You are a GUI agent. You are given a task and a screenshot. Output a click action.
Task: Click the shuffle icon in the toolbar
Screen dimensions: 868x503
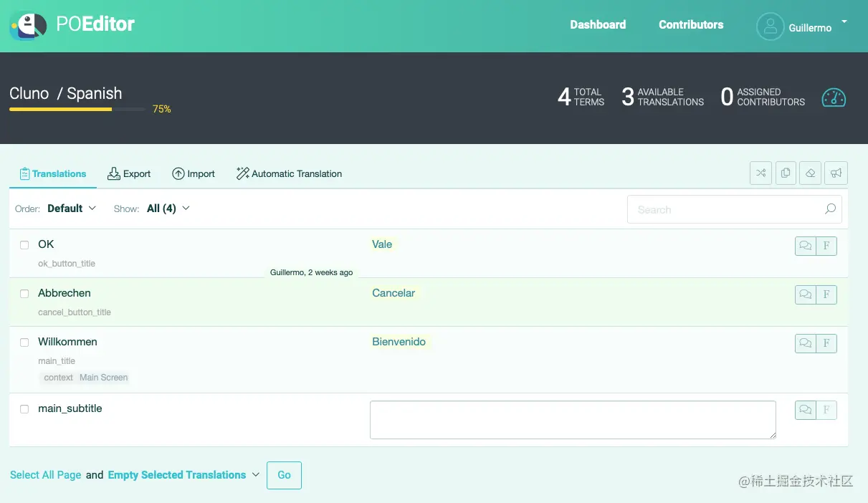(760, 173)
